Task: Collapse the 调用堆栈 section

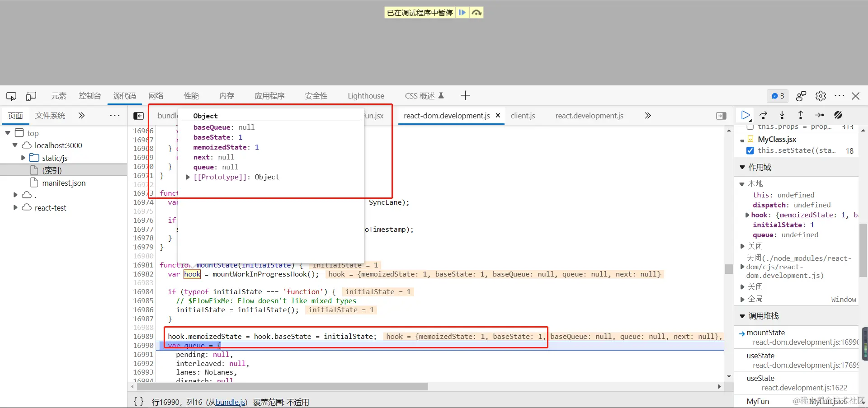Action: (742, 316)
